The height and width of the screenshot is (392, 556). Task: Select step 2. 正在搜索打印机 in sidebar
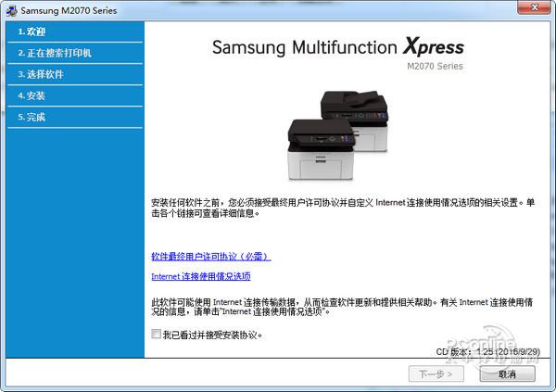pos(75,53)
